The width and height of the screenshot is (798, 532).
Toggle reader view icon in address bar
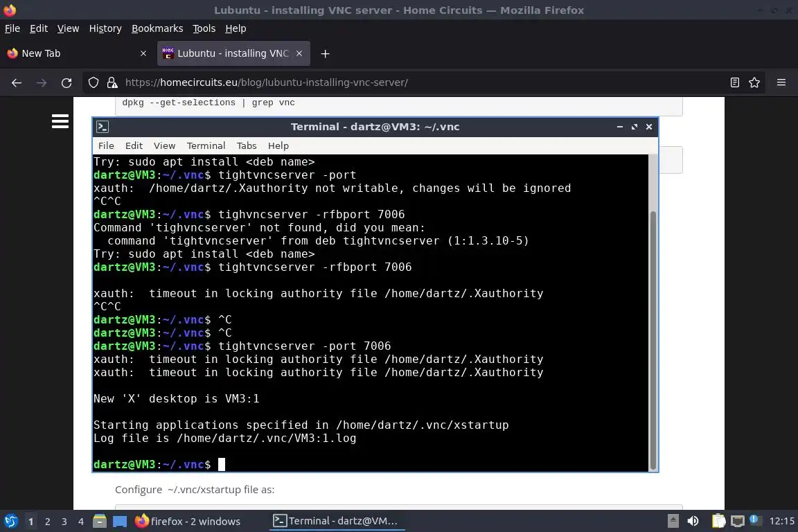click(734, 82)
